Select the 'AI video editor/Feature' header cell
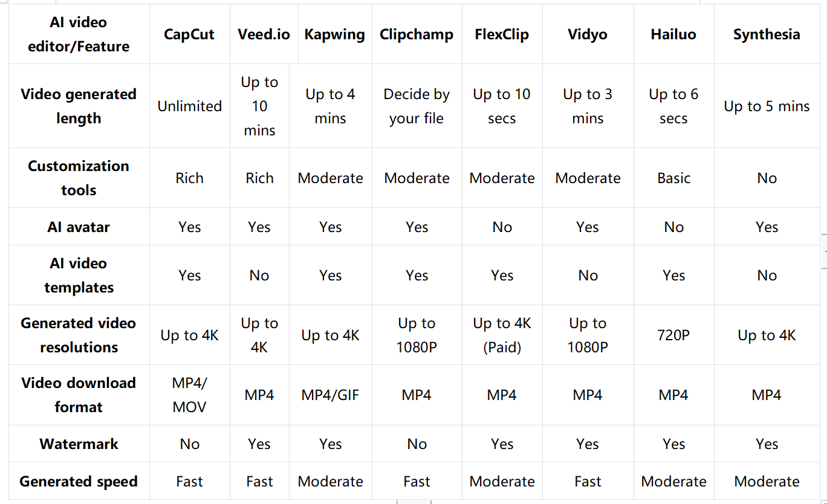Image resolution: width=827 pixels, height=504 pixels. pos(79,34)
